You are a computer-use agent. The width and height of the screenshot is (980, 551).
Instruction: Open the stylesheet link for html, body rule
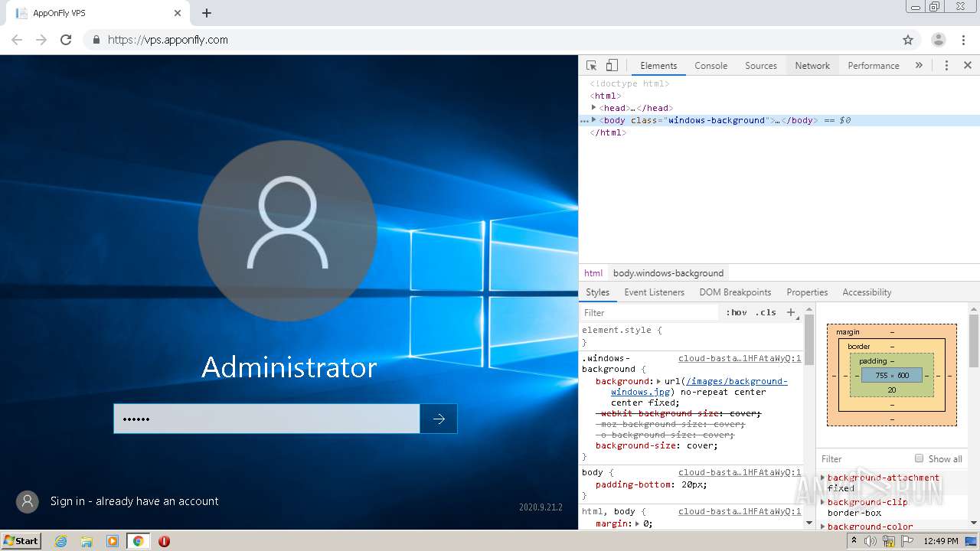[740, 511]
